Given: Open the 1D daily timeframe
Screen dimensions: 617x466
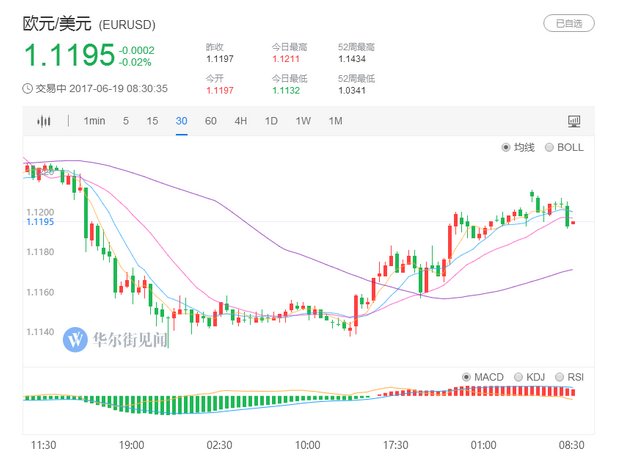Looking at the screenshot, I should [x=271, y=121].
